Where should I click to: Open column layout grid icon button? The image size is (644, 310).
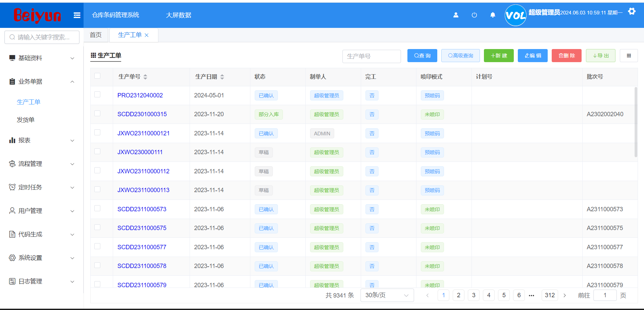click(629, 56)
